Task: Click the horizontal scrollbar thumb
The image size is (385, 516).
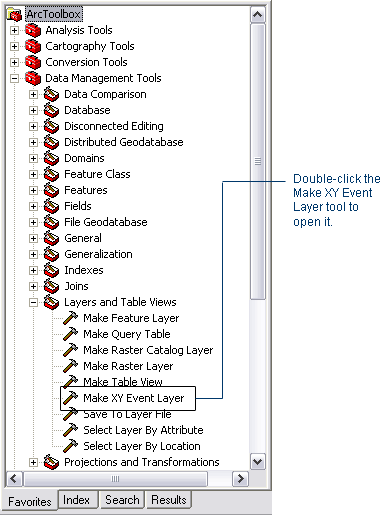Action: click(115, 479)
